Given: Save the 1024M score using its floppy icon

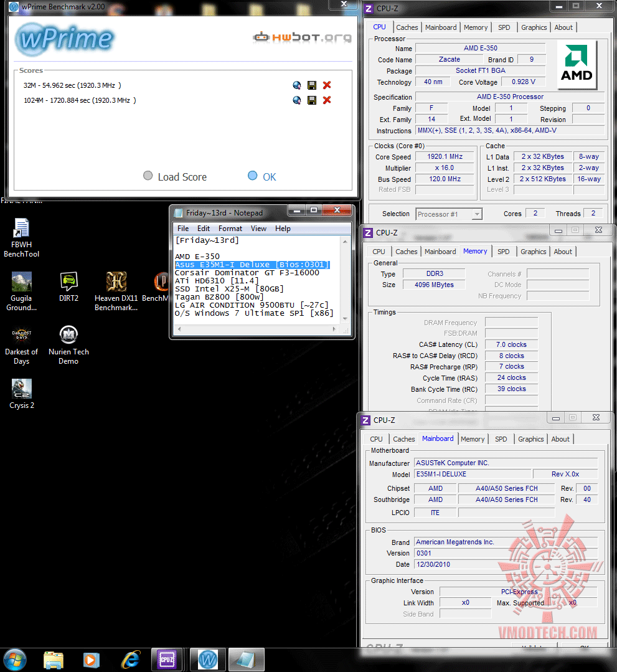Looking at the screenshot, I should point(312,100).
